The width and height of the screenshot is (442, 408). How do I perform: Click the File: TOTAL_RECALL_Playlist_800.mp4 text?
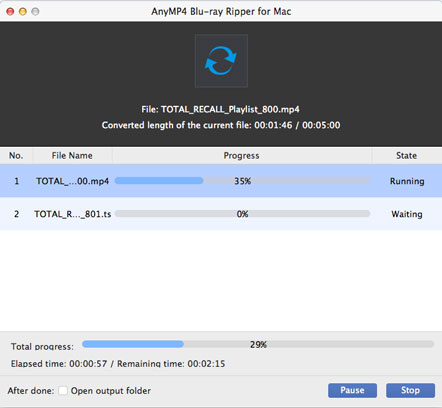click(220, 109)
